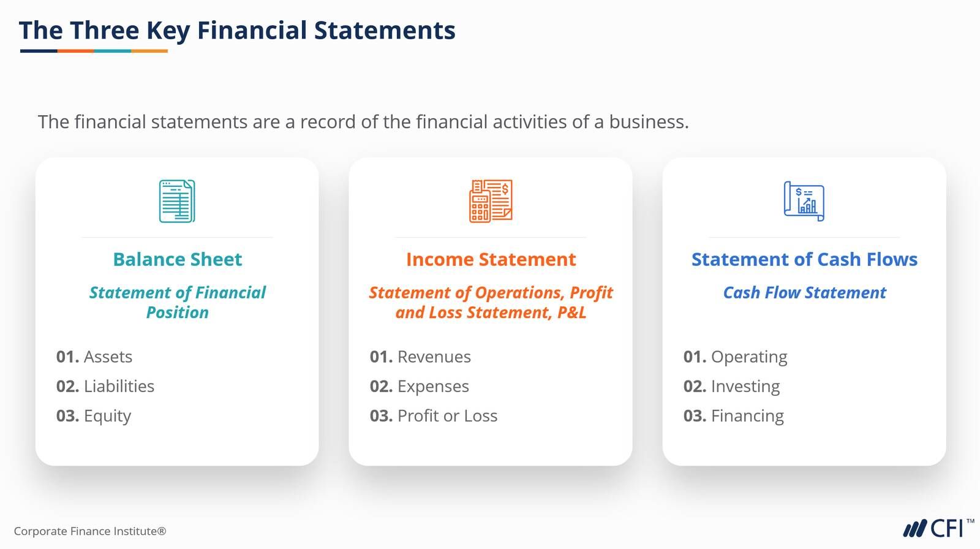Screen dimensions: 980x549
Task: Select the Income Statement heading
Action: click(491, 259)
